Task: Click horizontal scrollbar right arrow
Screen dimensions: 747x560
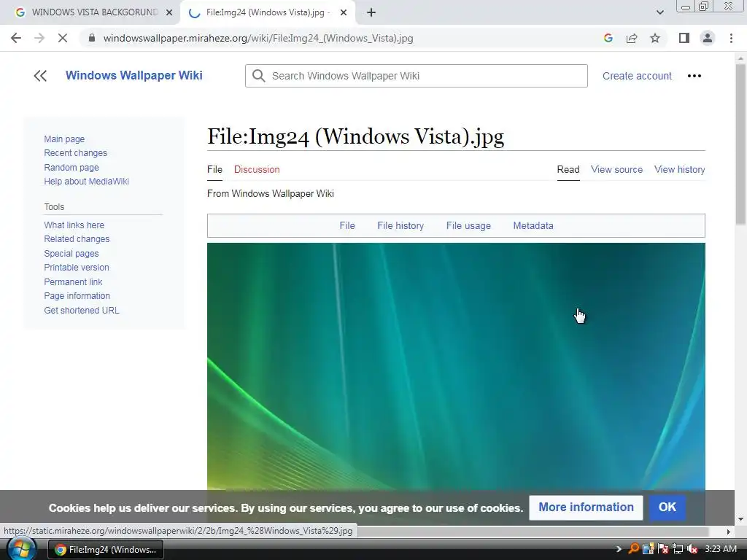Action: click(x=728, y=532)
